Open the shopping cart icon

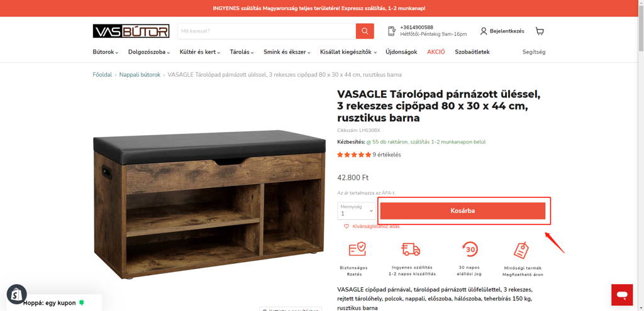pos(540,31)
